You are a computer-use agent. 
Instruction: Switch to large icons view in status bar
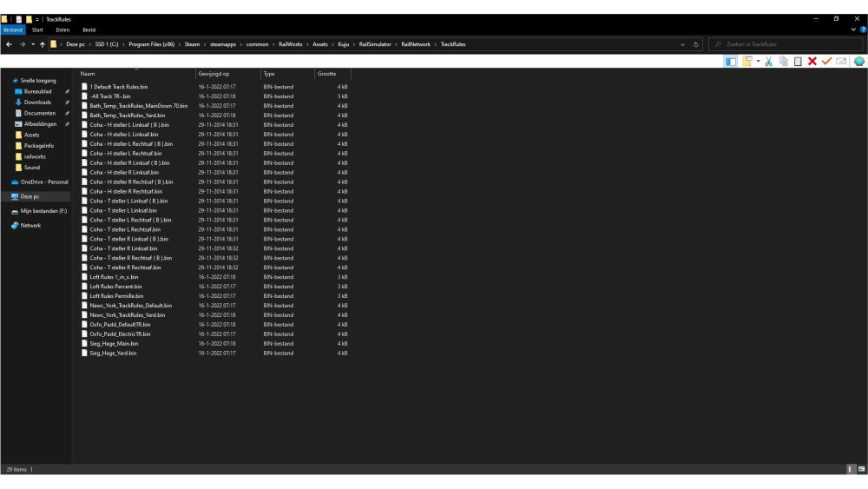coord(861,469)
